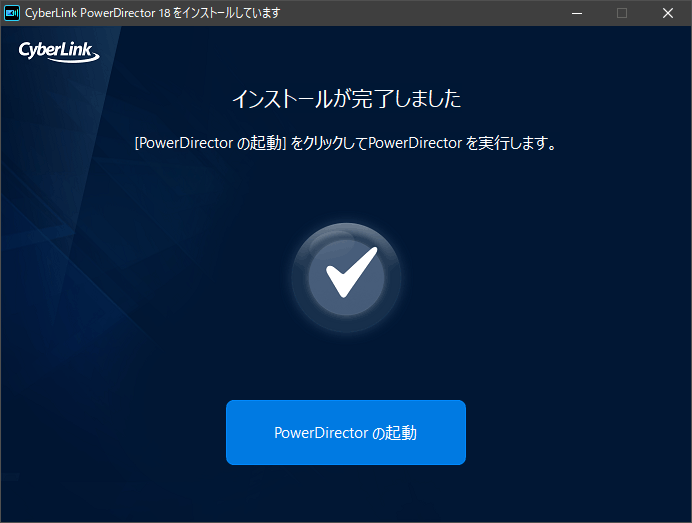The image size is (692, 523).
Task: Click the 'インストールが完了しました' heading
Action: coord(346,98)
